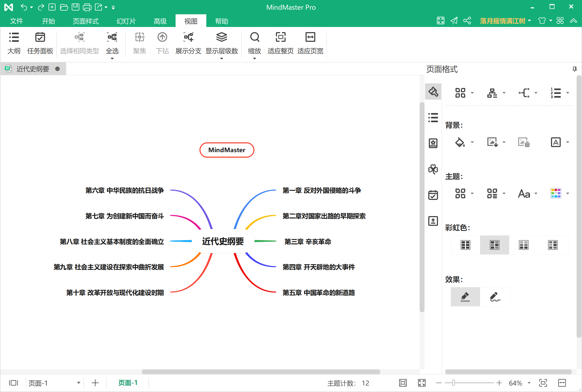
Task: Select topic 第三章 辛亥革命
Action: (x=307, y=242)
